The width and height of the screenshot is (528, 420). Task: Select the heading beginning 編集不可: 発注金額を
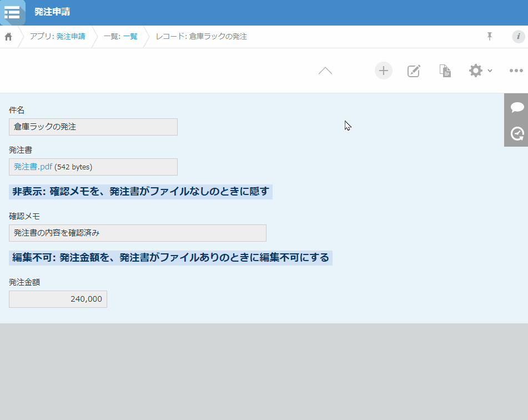[170, 258]
